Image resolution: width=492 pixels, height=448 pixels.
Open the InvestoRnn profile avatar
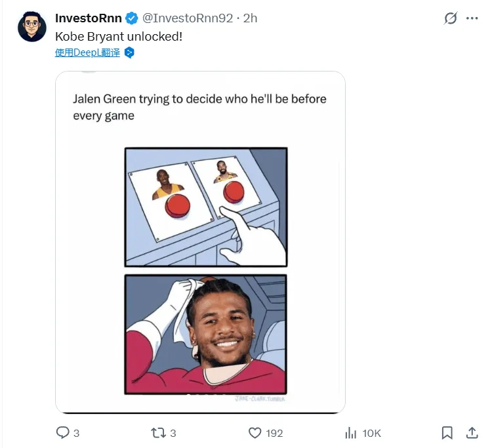tap(31, 27)
